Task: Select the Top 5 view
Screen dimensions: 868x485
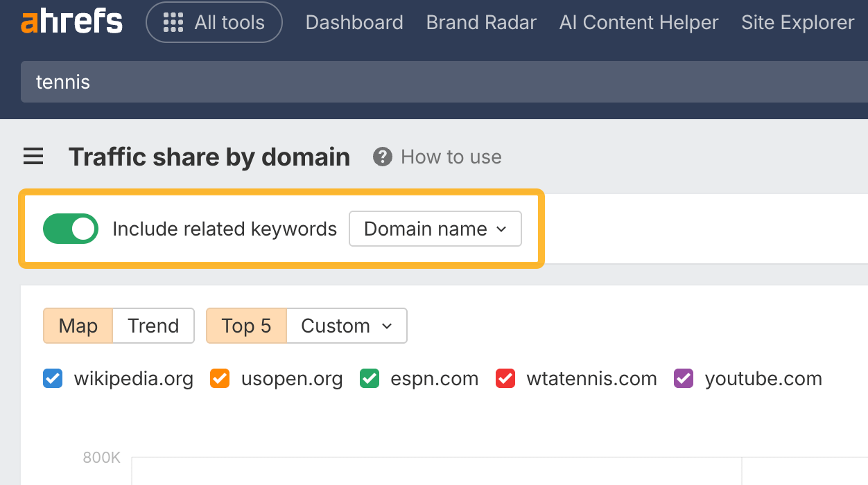Action: (x=246, y=325)
